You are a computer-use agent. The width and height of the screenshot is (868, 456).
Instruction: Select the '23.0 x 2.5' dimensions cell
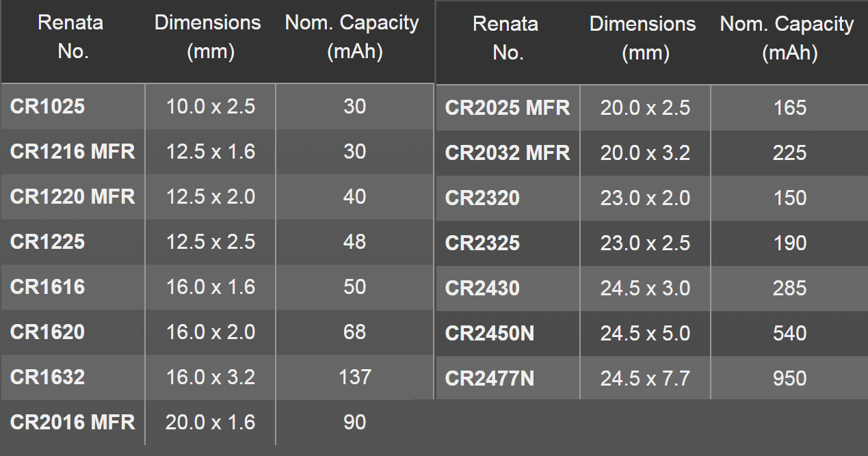pos(645,243)
